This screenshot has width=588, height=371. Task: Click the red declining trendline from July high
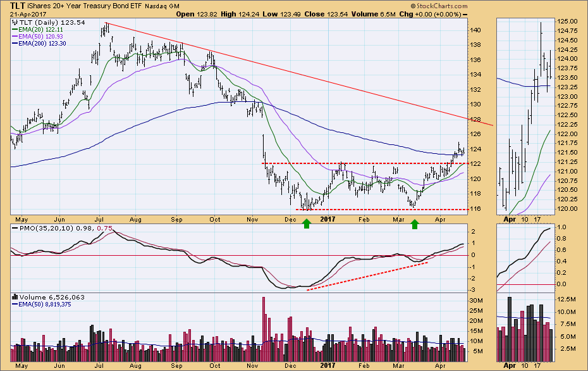coord(299,73)
